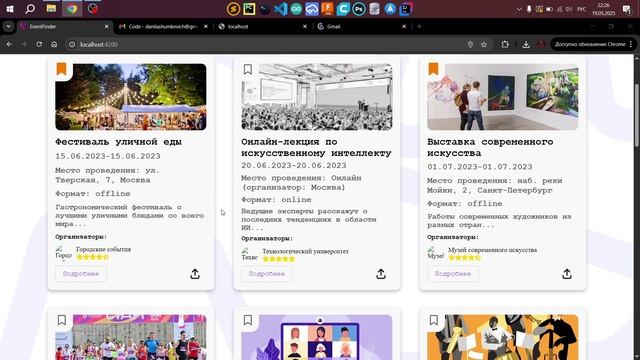Share the Выставка современного искусства event
This screenshot has height=360, width=640.
pos(567,274)
